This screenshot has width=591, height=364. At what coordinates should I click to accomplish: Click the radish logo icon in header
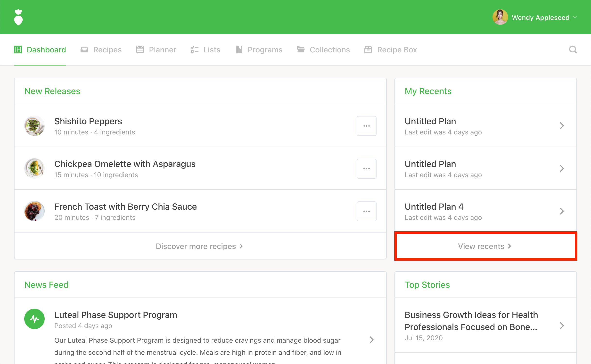[18, 17]
